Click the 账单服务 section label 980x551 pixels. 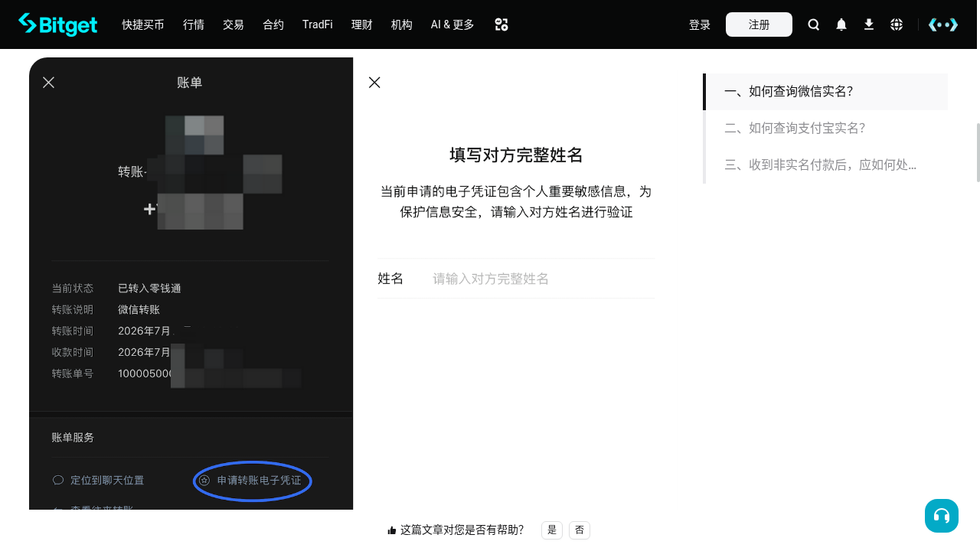pyautogui.click(x=73, y=438)
